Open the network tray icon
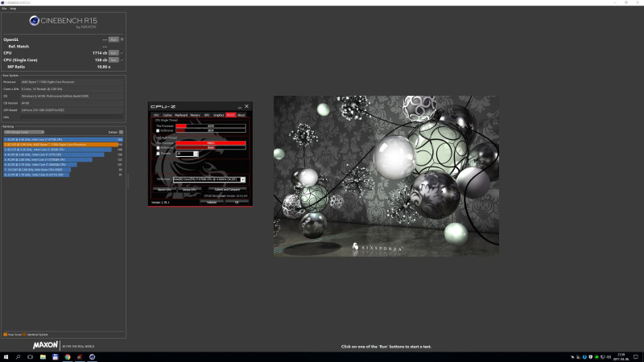Image resolution: width=644 pixels, height=362 pixels. [x=603, y=357]
